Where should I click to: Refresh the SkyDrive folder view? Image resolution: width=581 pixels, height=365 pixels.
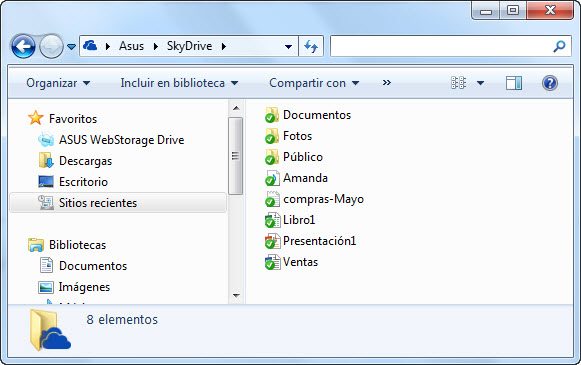[x=311, y=46]
